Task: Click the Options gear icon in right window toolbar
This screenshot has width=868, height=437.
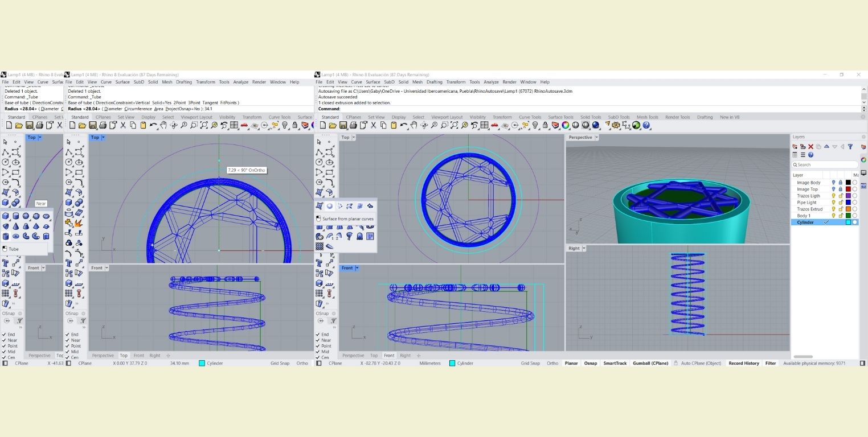Action: 615,125
